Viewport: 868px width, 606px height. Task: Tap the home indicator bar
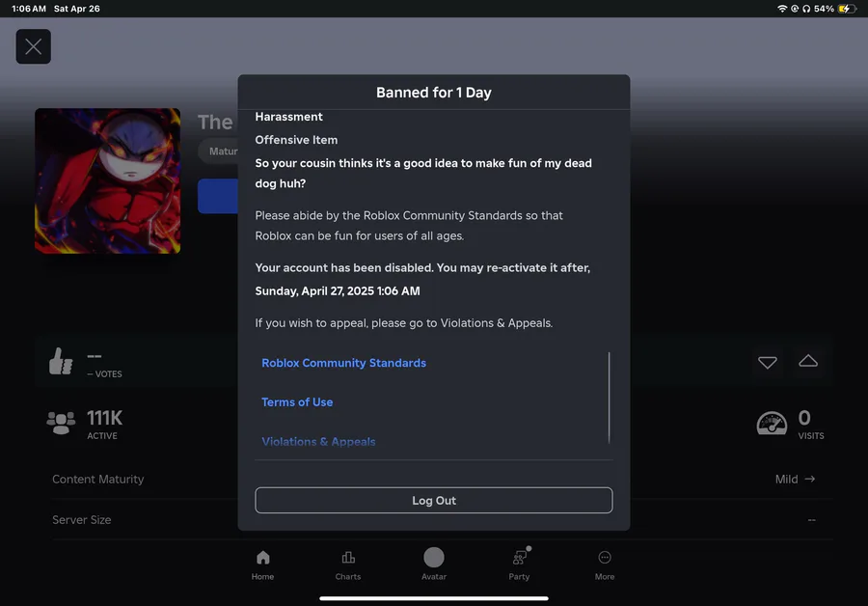(x=434, y=598)
